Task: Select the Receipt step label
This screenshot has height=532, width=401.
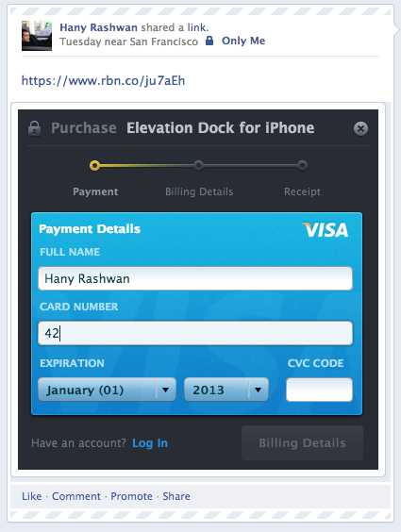Action: [302, 191]
